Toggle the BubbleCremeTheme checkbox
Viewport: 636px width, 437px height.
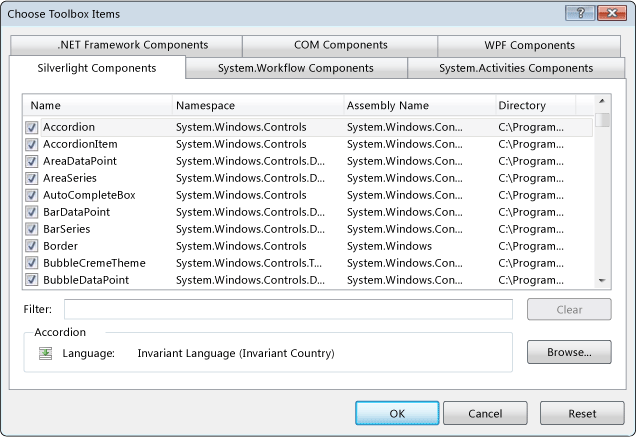32,263
